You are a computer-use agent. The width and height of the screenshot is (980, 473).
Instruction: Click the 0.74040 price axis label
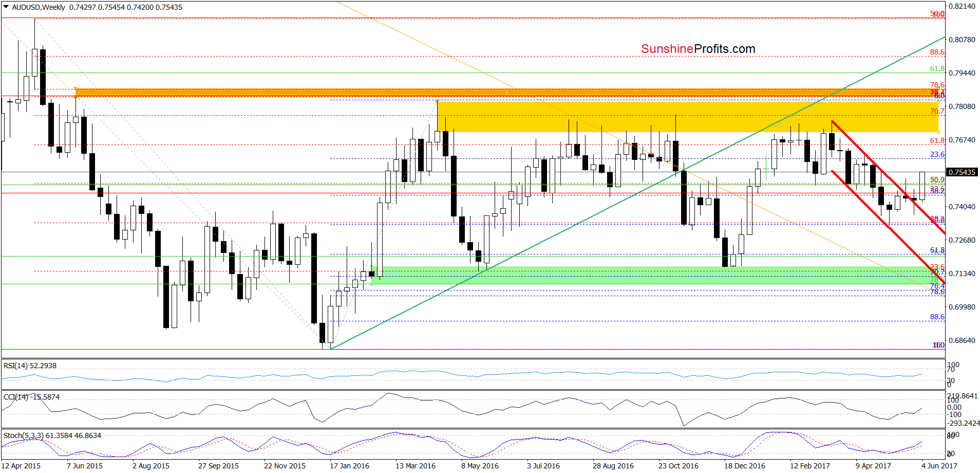962,207
